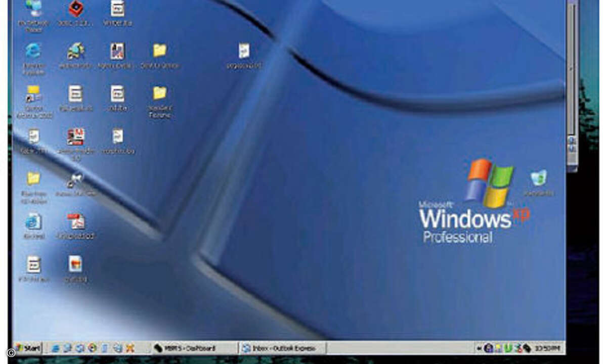Click the taskbar clock showing 10:50 PM
This screenshot has width=607, height=364.
(548, 348)
